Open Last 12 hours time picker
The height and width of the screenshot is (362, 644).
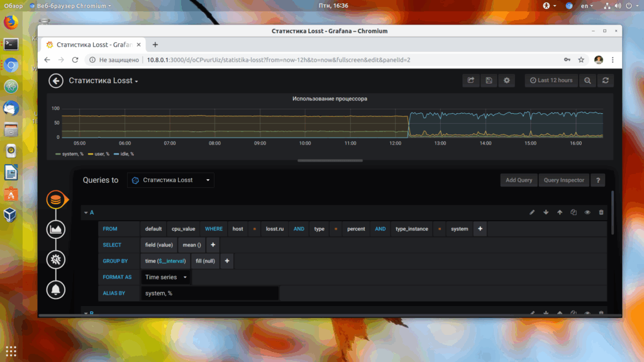(551, 80)
